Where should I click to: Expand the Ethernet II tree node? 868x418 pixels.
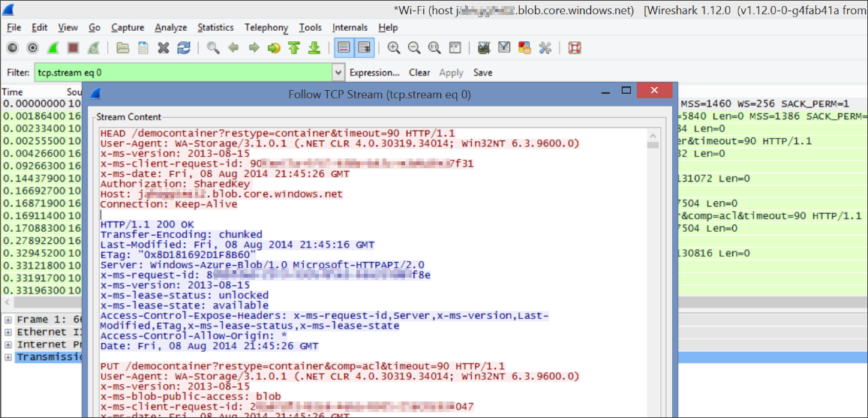(8, 332)
